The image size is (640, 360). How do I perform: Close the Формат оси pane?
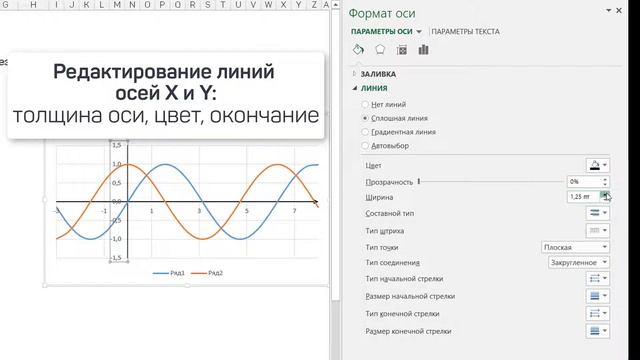[619, 11]
